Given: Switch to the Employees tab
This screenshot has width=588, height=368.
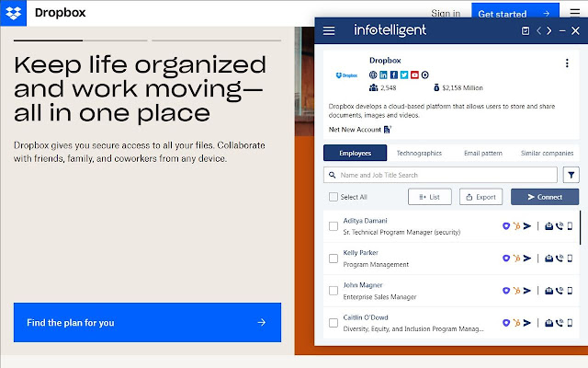Looking at the screenshot, I should pyautogui.click(x=356, y=154).
